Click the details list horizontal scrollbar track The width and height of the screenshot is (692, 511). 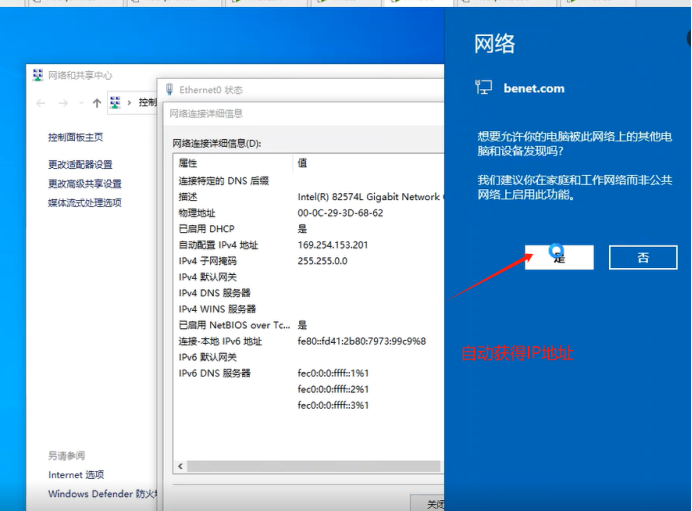pos(313,466)
